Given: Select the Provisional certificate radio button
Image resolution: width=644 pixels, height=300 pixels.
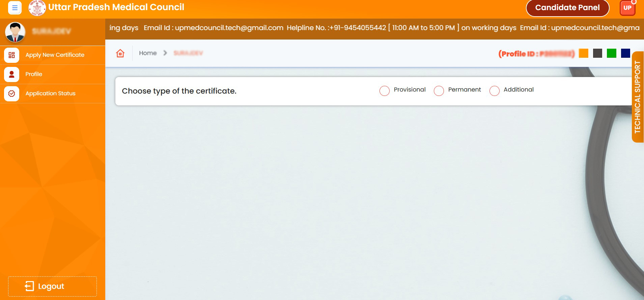Looking at the screenshot, I should coord(384,91).
